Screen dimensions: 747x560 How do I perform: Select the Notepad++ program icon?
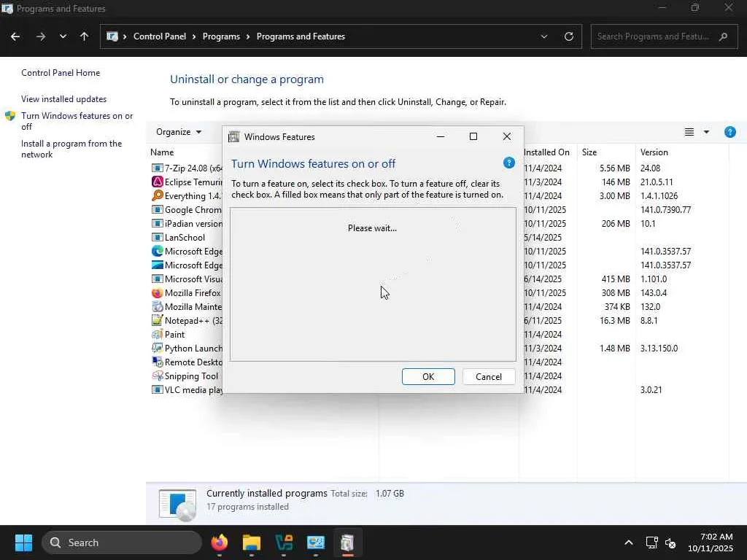point(158,321)
